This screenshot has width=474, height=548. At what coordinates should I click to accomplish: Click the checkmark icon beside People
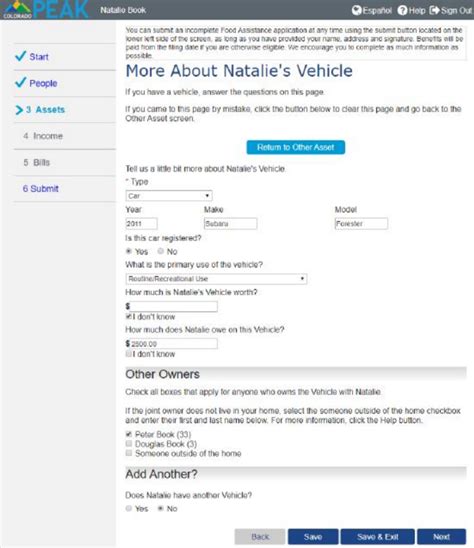pyautogui.click(x=21, y=82)
